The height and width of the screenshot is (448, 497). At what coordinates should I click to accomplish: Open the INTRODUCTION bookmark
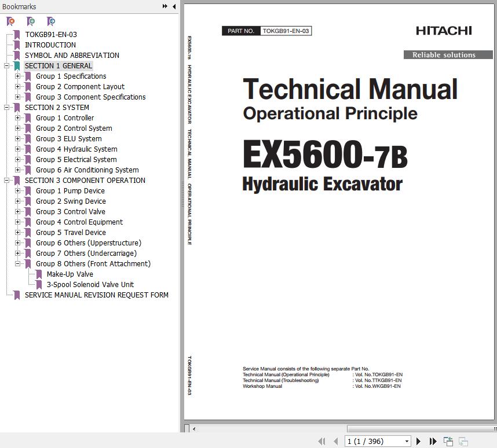(50, 45)
